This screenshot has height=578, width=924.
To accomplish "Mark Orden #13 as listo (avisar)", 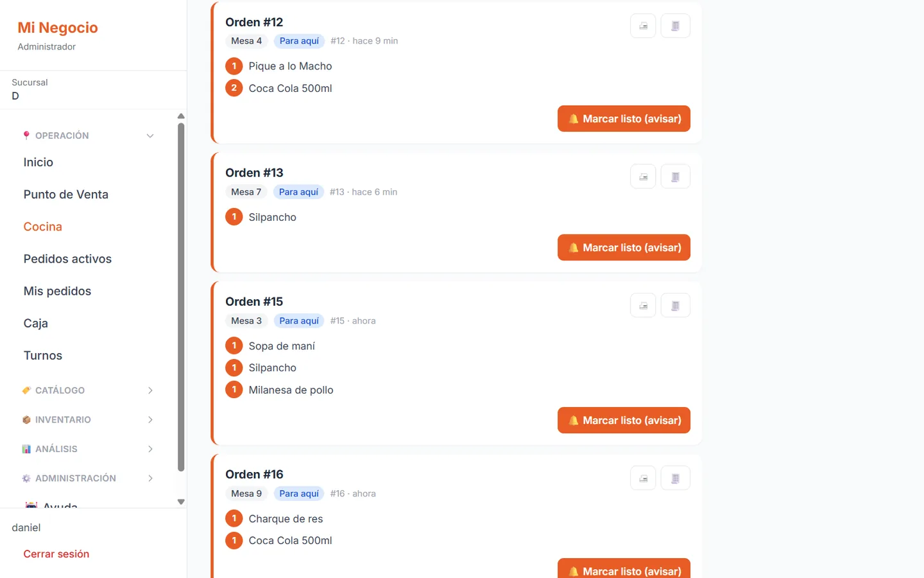I will (624, 247).
